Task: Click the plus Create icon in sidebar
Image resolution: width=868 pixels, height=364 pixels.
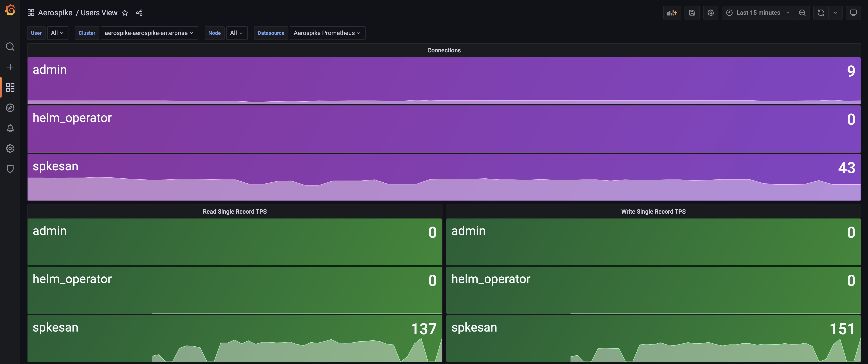Action: click(x=10, y=67)
